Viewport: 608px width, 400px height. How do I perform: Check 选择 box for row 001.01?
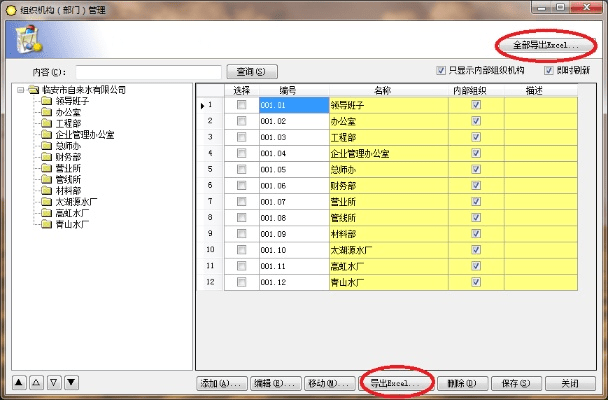(241, 105)
